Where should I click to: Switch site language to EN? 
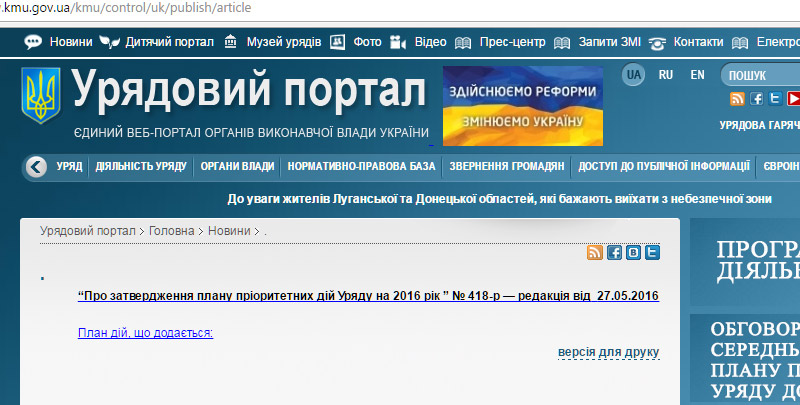click(x=698, y=75)
